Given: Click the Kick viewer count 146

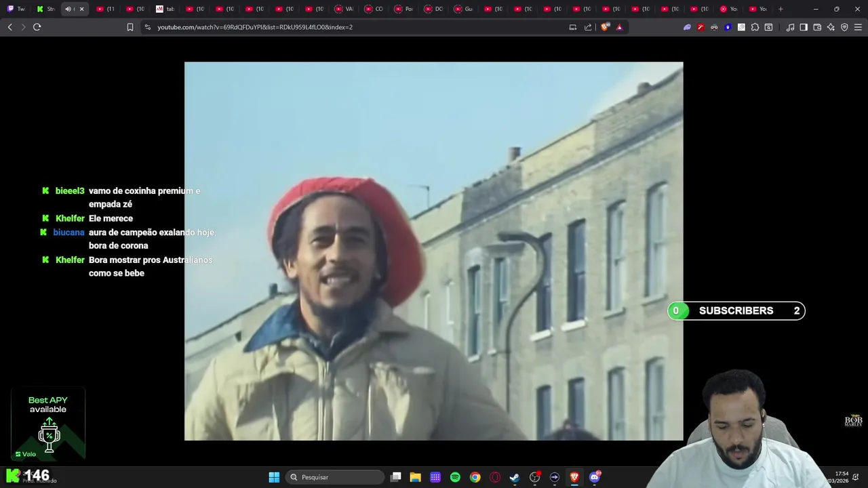Looking at the screenshot, I should [37, 475].
